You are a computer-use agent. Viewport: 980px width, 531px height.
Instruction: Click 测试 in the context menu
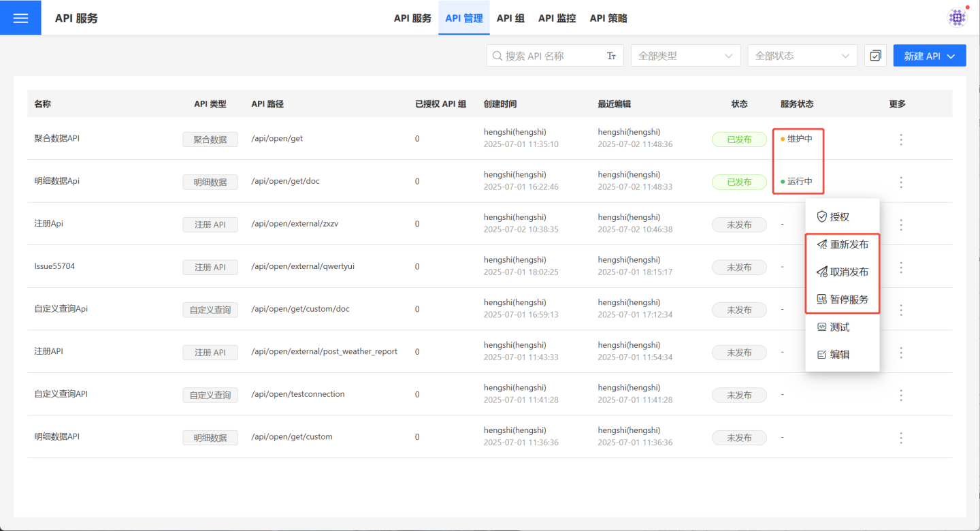[x=839, y=327]
